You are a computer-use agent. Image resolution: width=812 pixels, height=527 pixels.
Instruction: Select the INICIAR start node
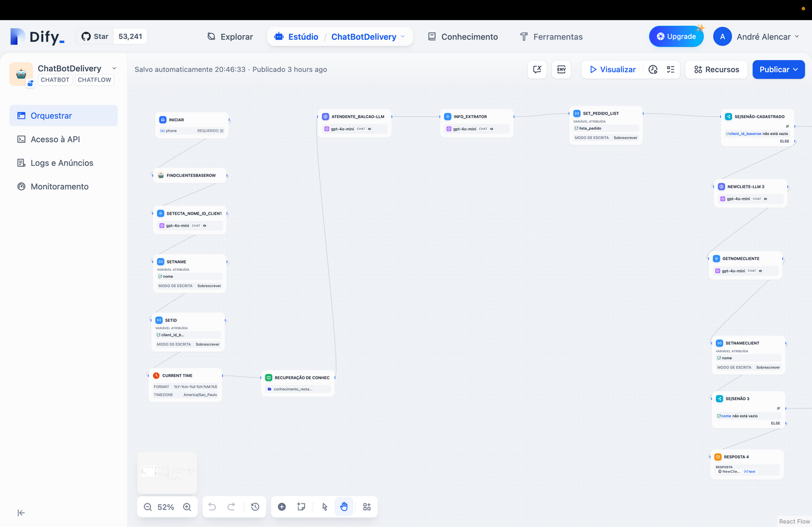point(192,125)
